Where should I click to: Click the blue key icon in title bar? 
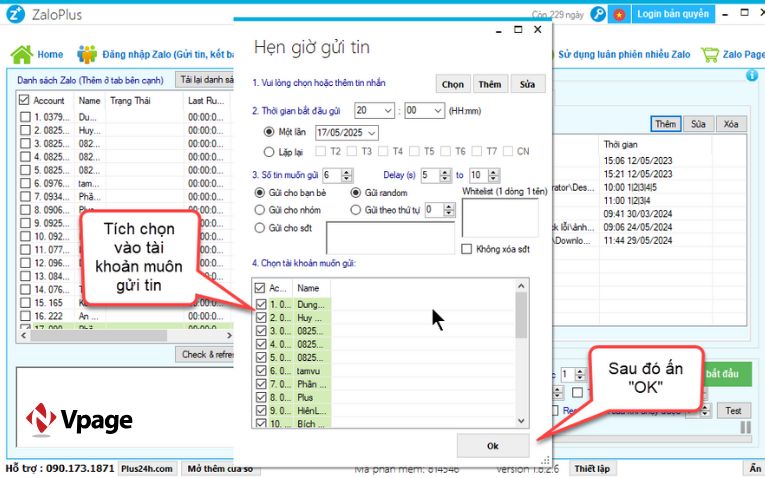[598, 14]
